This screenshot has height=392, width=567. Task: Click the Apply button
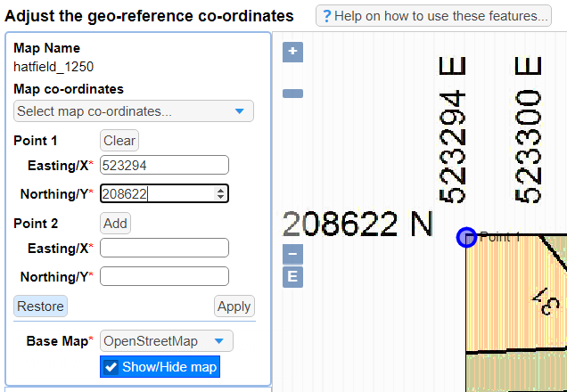click(234, 306)
